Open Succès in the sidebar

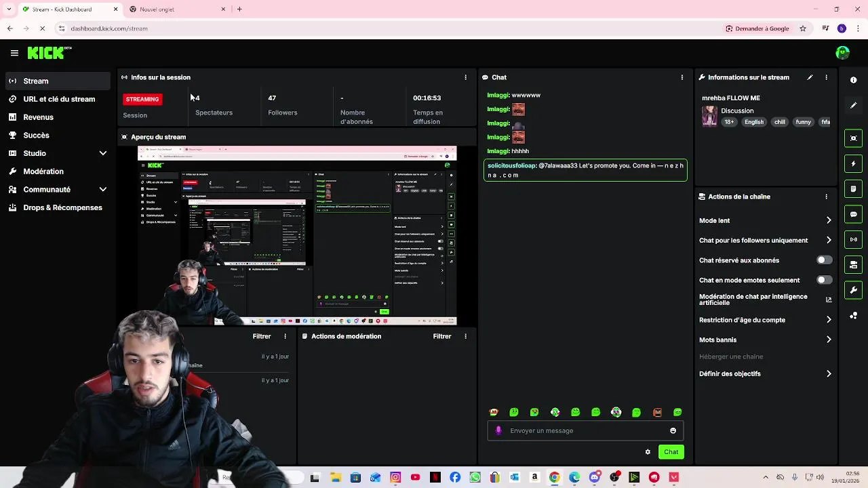(x=58, y=135)
